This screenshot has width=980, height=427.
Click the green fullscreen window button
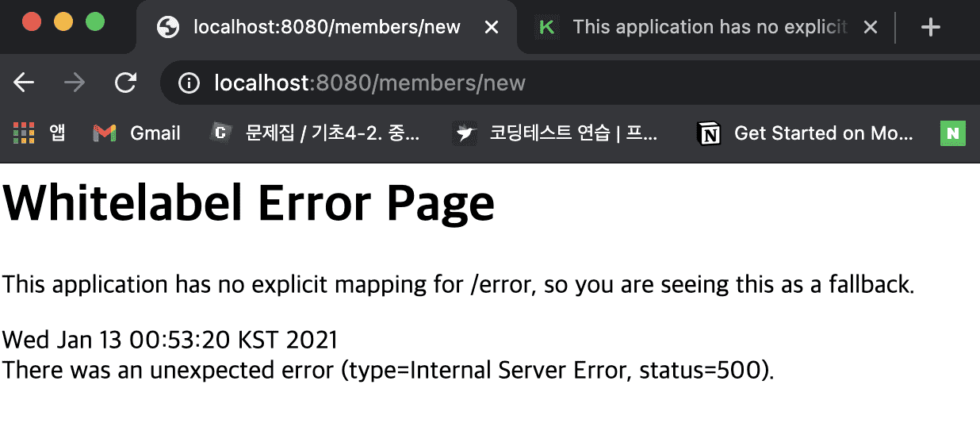(x=95, y=21)
